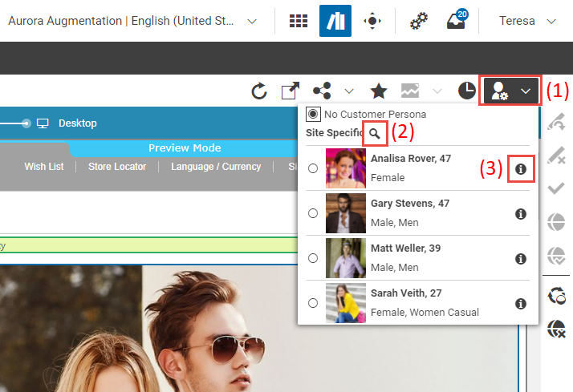Open the Language / Currency menu item
Viewport: 573px width, 392px height.
point(216,167)
